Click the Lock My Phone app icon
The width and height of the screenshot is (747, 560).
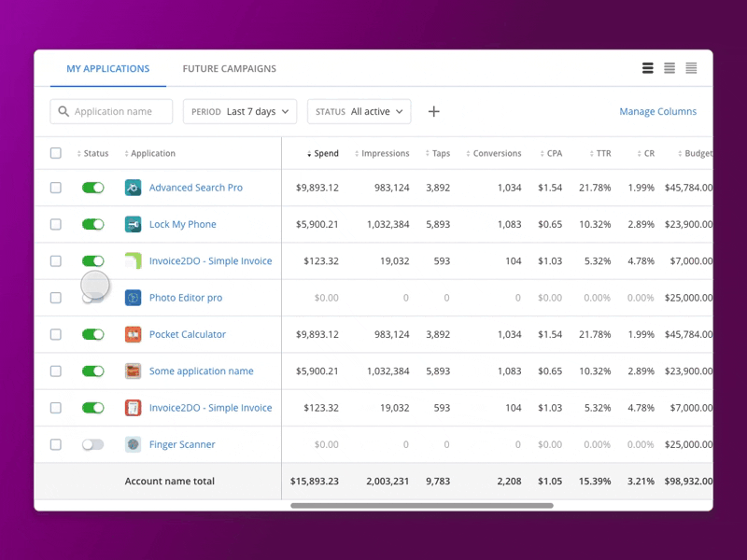(134, 224)
